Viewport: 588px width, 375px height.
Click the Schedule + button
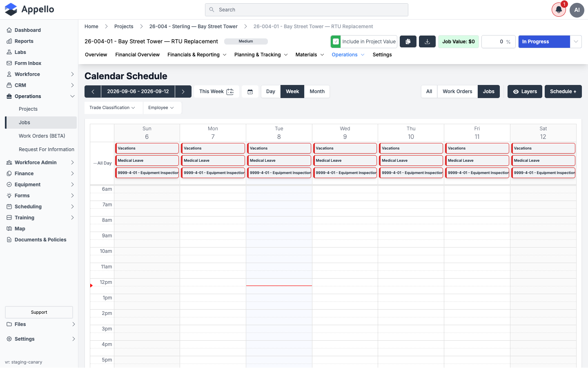563,92
